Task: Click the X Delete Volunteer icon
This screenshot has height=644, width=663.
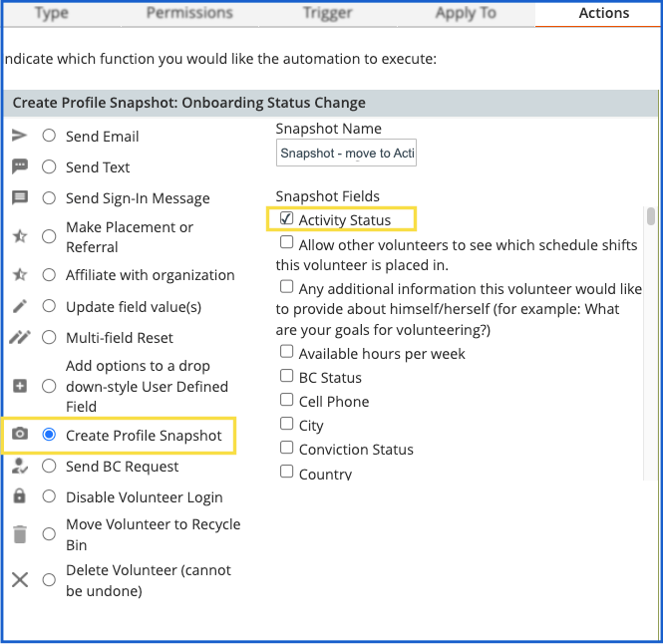Action: pos(19,579)
